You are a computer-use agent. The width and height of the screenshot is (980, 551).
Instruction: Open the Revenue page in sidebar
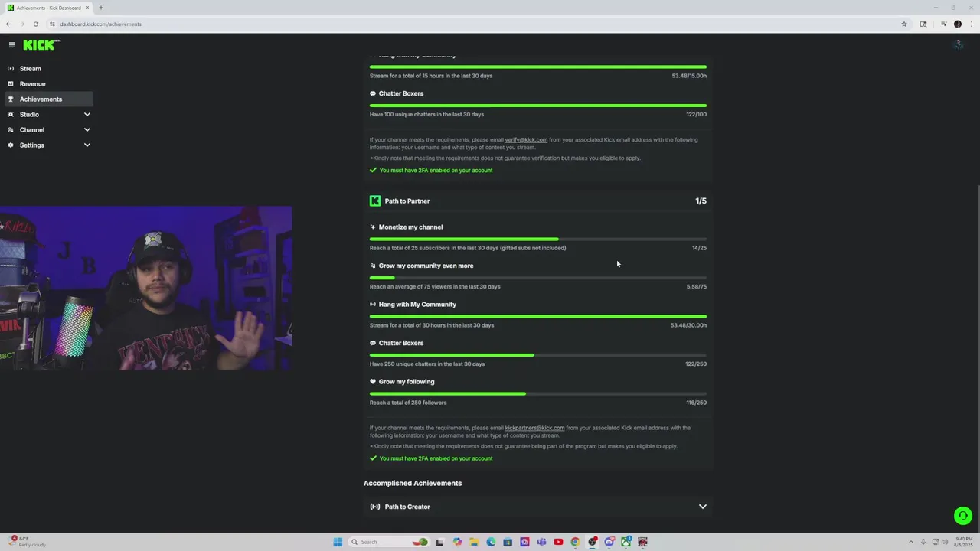[49, 84]
